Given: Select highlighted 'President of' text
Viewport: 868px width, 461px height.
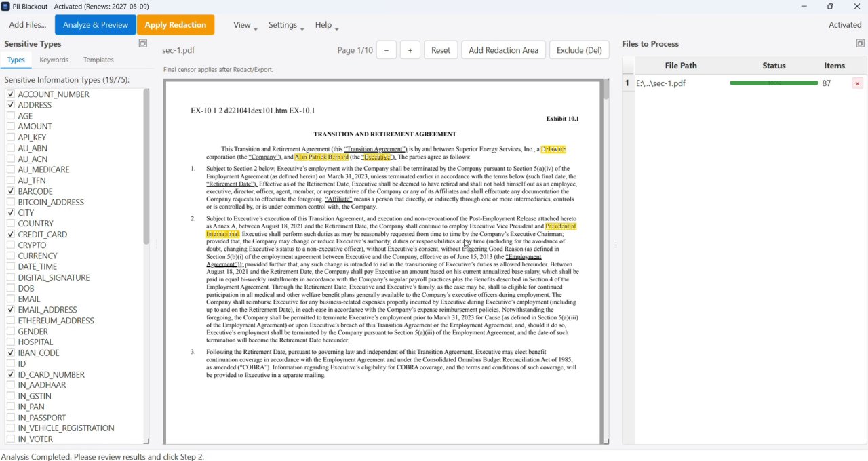Looking at the screenshot, I should tap(561, 226).
